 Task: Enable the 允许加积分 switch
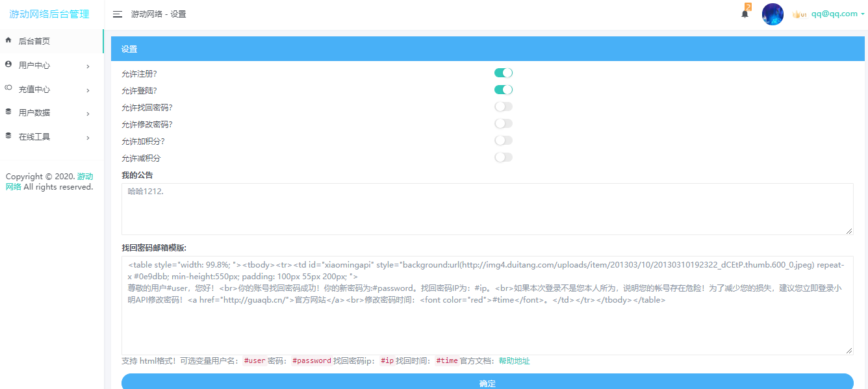[x=504, y=140]
